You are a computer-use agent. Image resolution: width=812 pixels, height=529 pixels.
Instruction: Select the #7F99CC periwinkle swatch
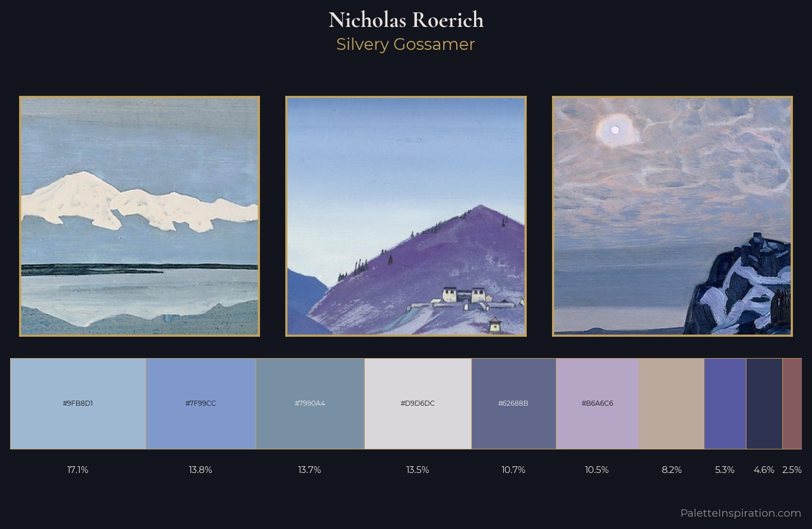pyautogui.click(x=201, y=403)
